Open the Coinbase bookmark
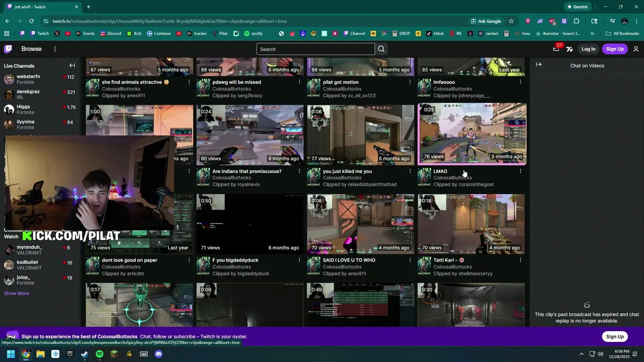 coord(159,34)
